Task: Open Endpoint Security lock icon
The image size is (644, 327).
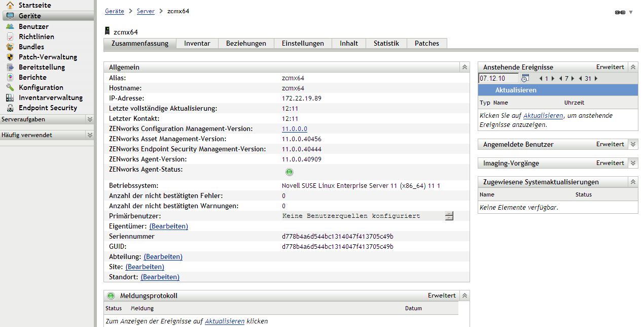Action: (x=10, y=108)
